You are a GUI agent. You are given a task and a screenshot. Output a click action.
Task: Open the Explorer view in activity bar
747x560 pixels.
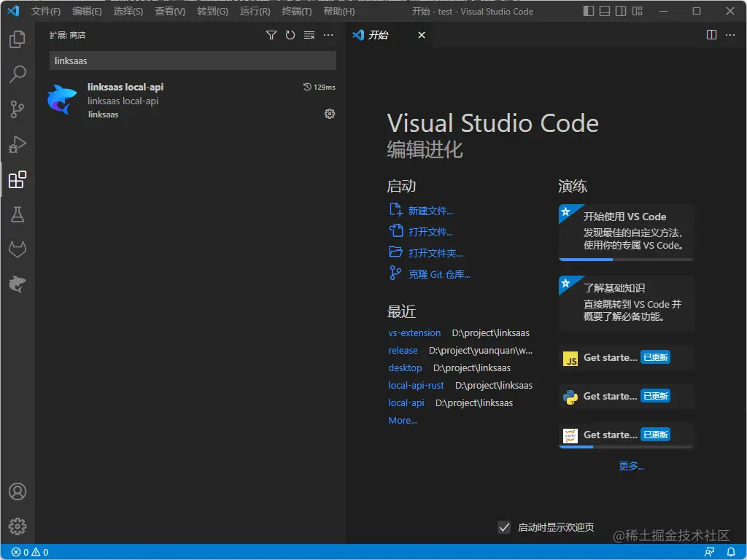coord(18,39)
